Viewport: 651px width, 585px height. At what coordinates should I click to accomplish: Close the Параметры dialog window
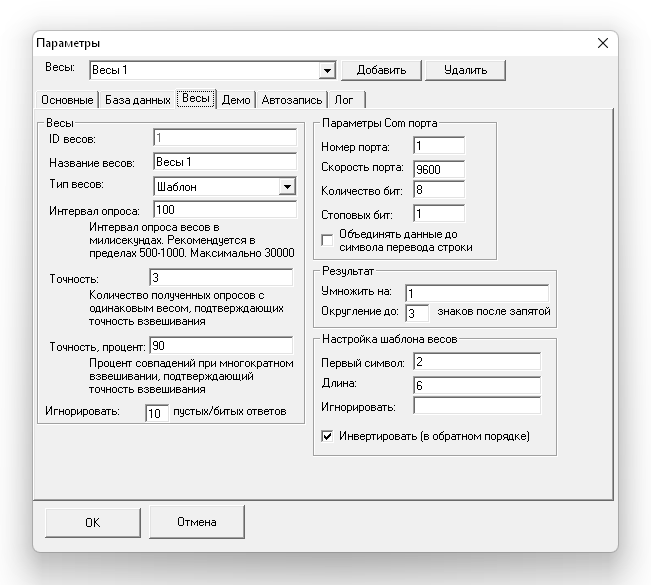[602, 43]
